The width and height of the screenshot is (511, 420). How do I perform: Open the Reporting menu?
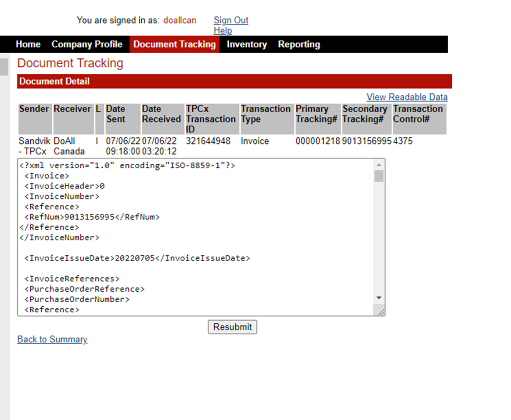click(299, 44)
